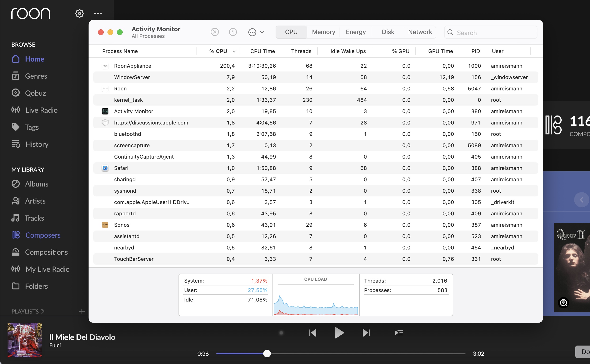Click the Activity Monitor process icon

pyautogui.click(x=105, y=111)
